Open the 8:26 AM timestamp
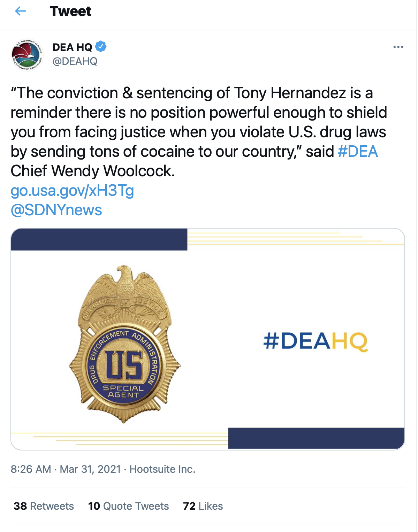418x532 pixels. tap(31, 469)
